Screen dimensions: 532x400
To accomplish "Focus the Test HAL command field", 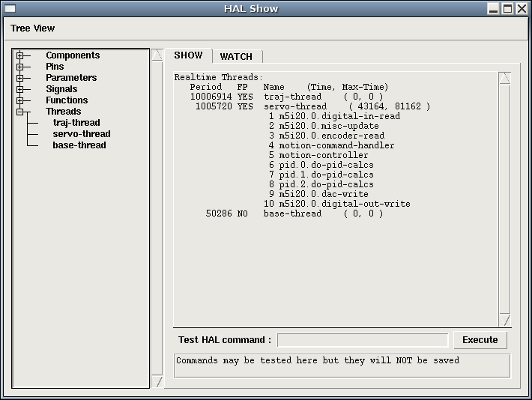I will tap(363, 340).
